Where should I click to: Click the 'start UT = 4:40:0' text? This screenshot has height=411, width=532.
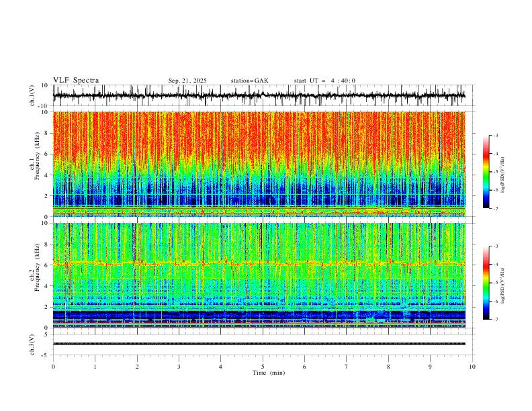324,81
